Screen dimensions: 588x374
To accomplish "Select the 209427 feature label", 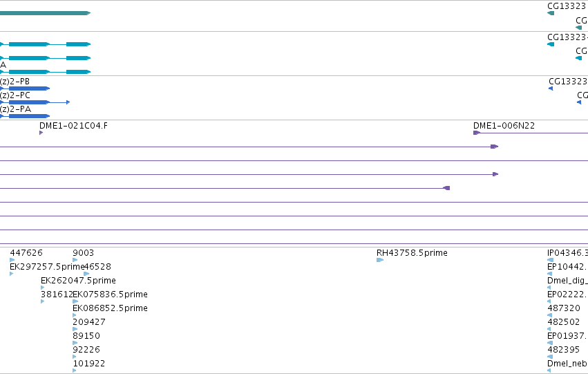I will coord(89,322).
